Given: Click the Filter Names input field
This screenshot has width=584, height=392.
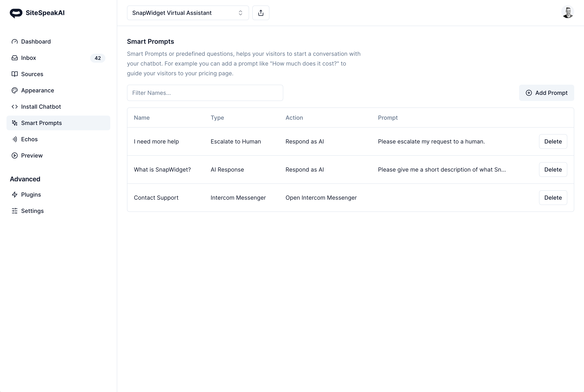Looking at the screenshot, I should point(205,93).
